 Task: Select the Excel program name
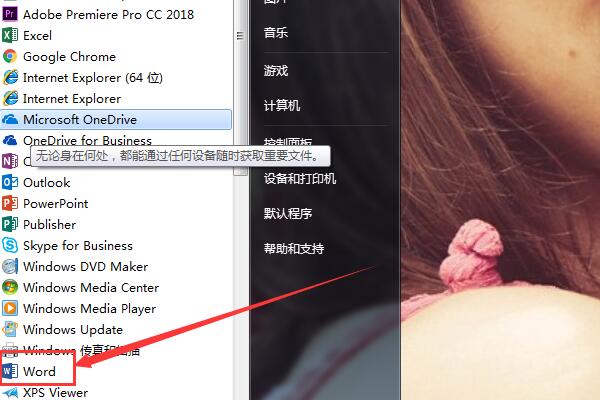point(38,36)
